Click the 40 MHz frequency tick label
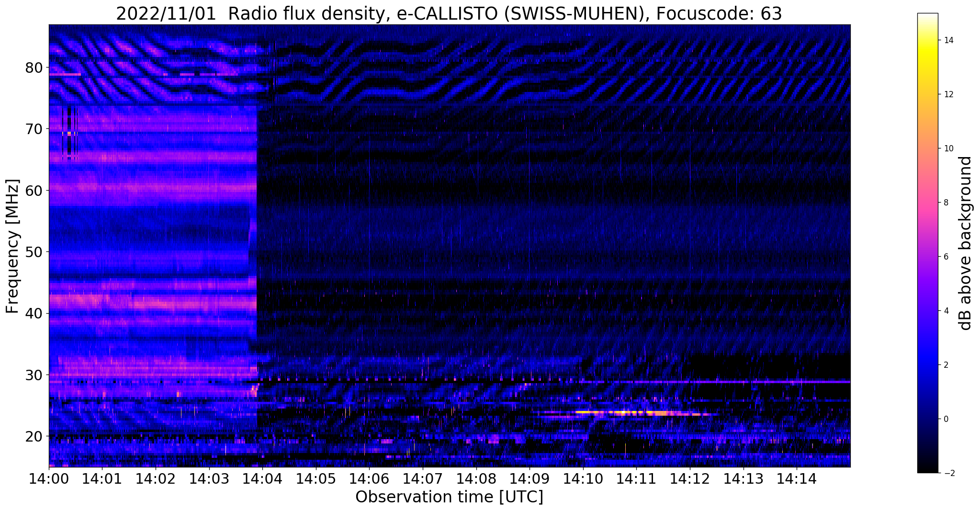The height and width of the screenshot is (511, 980). pos(34,313)
